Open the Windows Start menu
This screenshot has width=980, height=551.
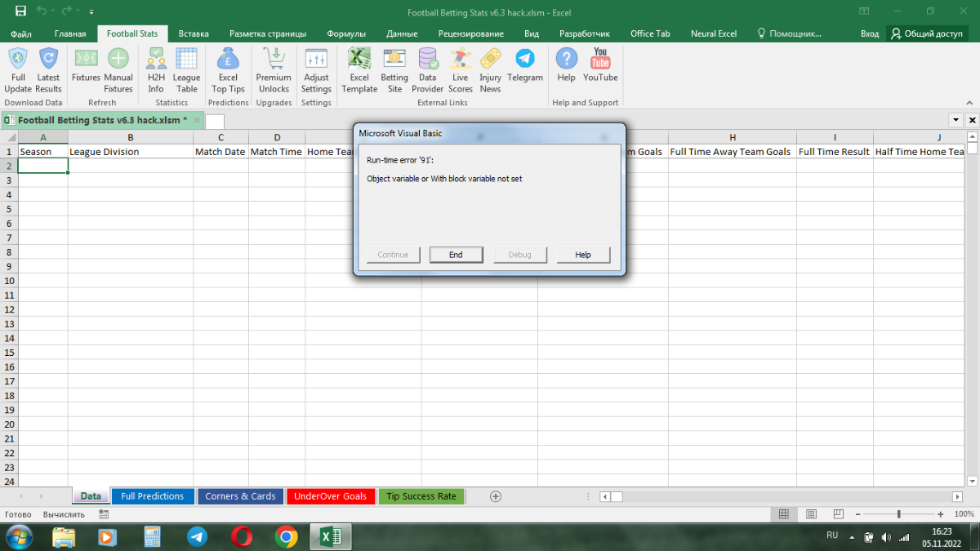coord(19,536)
